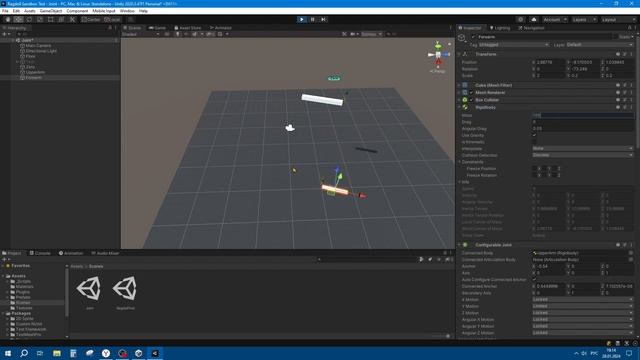640x360 pixels.
Task: Switch to the Console tab
Action: coord(40,253)
